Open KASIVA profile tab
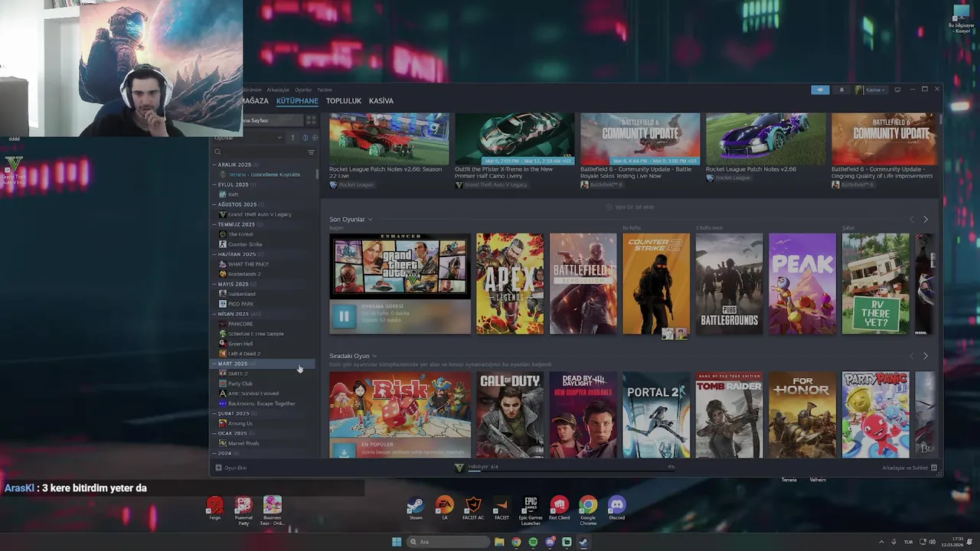The height and width of the screenshot is (551, 980). coord(381,101)
